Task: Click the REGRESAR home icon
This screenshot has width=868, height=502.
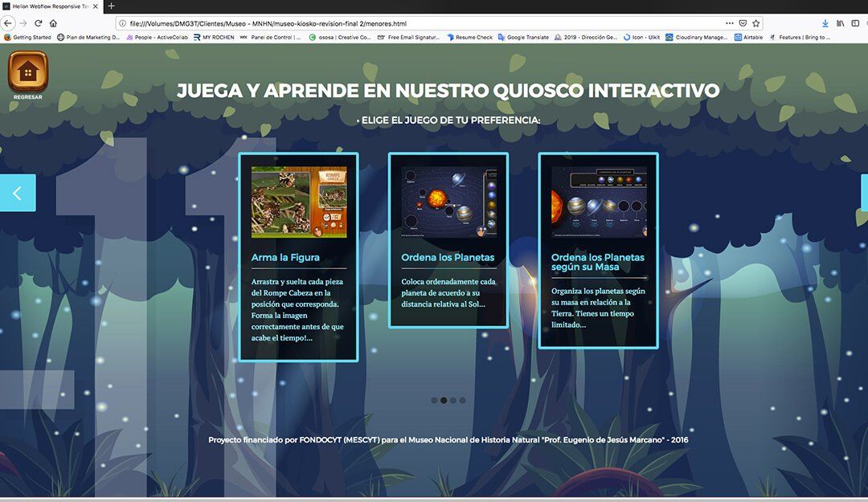Action: 27,72
